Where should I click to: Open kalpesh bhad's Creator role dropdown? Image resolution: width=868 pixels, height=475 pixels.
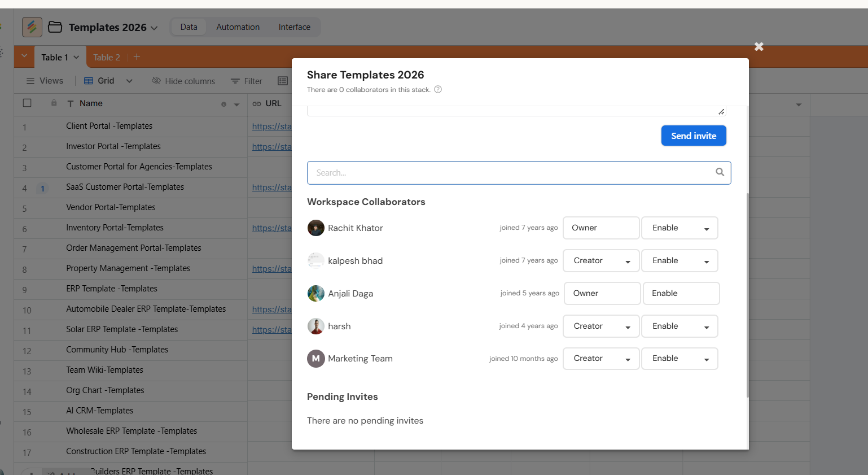click(x=601, y=260)
